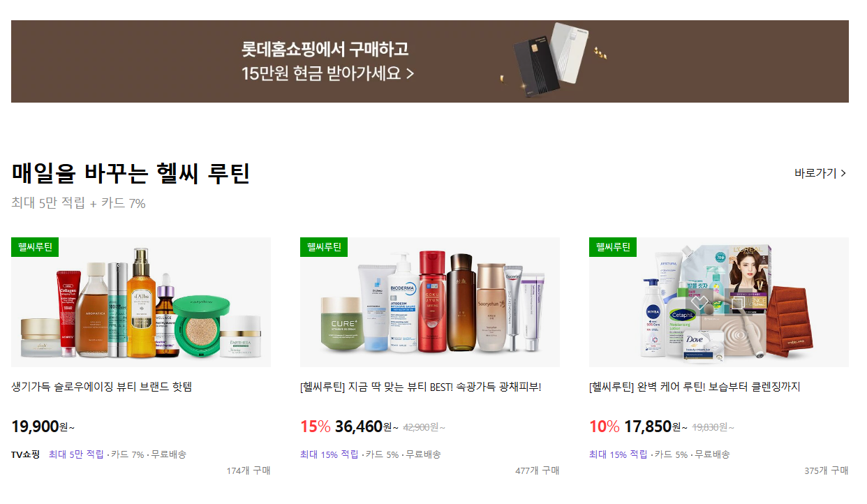Click 최대 5만 적립 under first product
The height and width of the screenshot is (504, 867).
[76, 454]
